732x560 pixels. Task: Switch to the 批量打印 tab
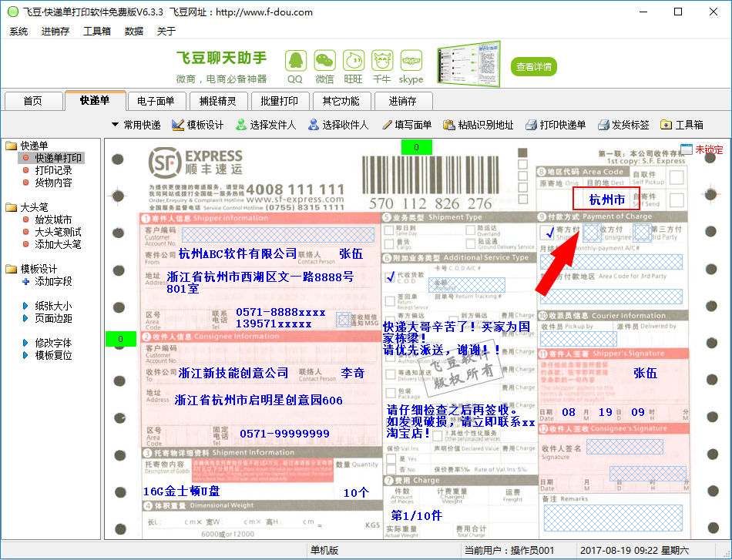tap(279, 101)
